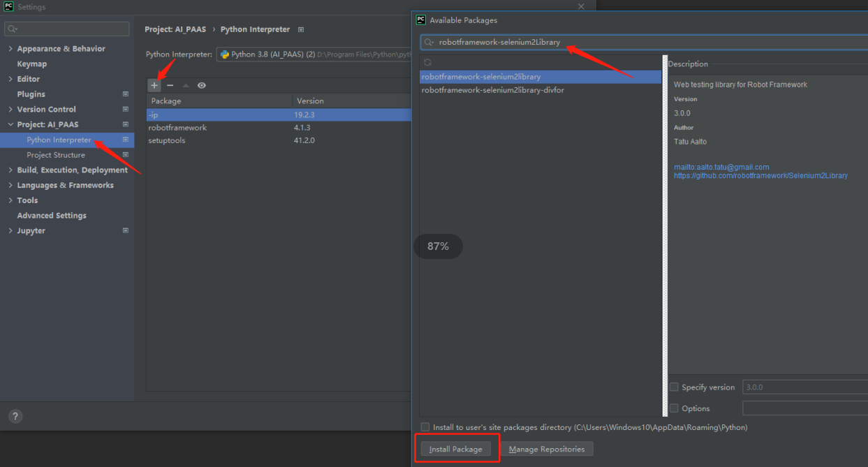The image size is (868, 467).
Task: Click the minus icon to uninstall package
Action: pyautogui.click(x=170, y=85)
